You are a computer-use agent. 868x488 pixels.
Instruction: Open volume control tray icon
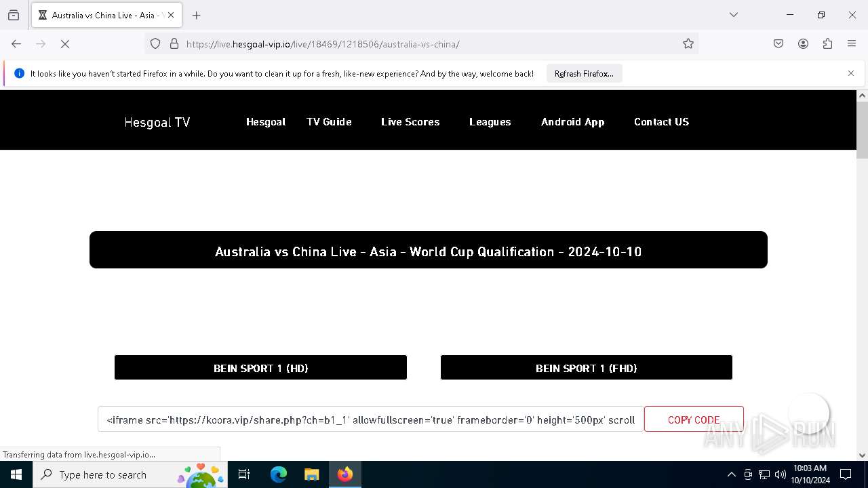click(x=781, y=474)
